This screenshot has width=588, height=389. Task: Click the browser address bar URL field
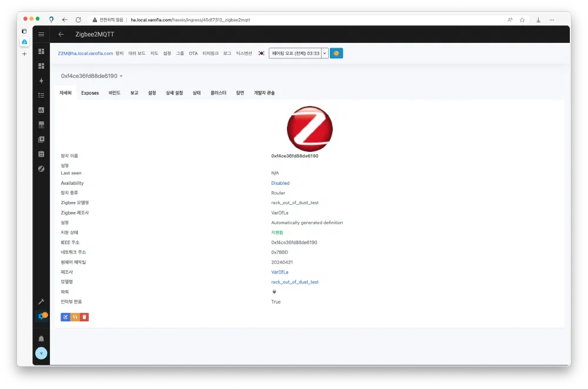coord(294,19)
